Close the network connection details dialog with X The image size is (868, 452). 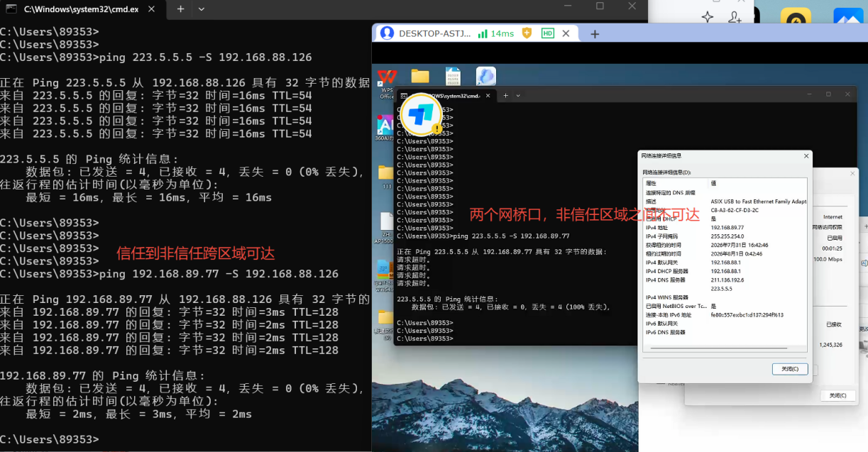[806, 155]
